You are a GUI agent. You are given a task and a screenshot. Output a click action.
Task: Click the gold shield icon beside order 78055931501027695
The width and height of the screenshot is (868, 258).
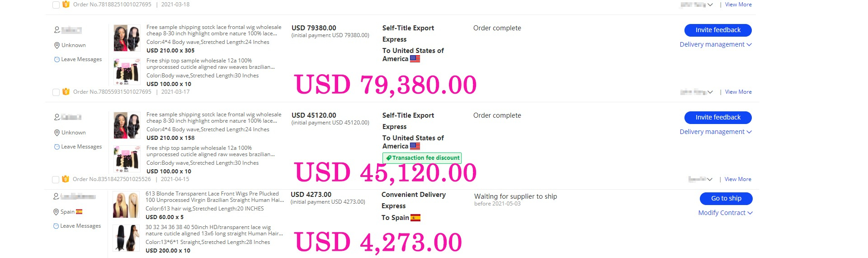66,92
